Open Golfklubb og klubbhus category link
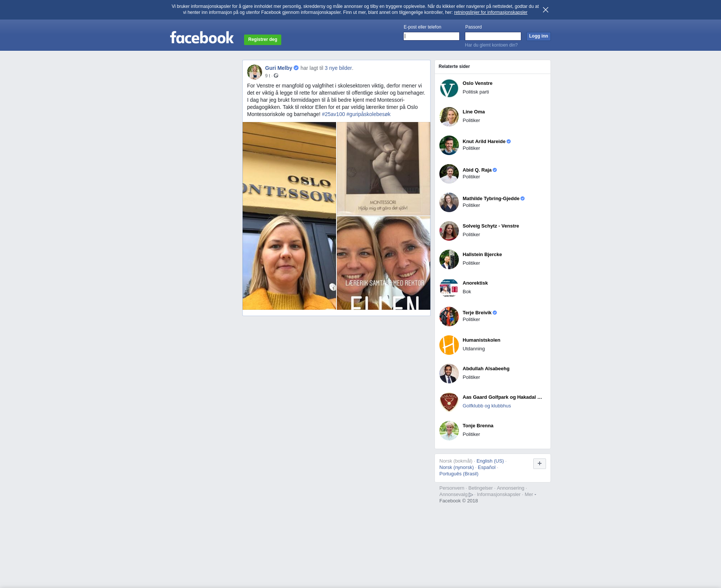The width and height of the screenshot is (721, 588). (487, 406)
